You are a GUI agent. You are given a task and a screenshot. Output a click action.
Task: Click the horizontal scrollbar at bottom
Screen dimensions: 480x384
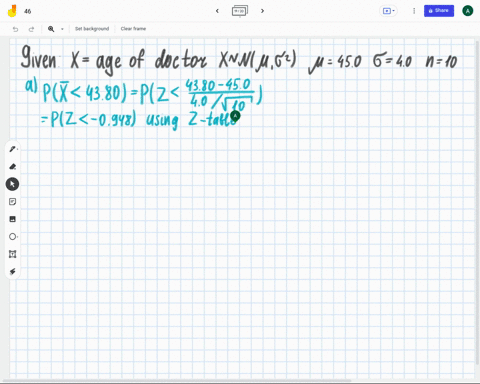(177, 381)
